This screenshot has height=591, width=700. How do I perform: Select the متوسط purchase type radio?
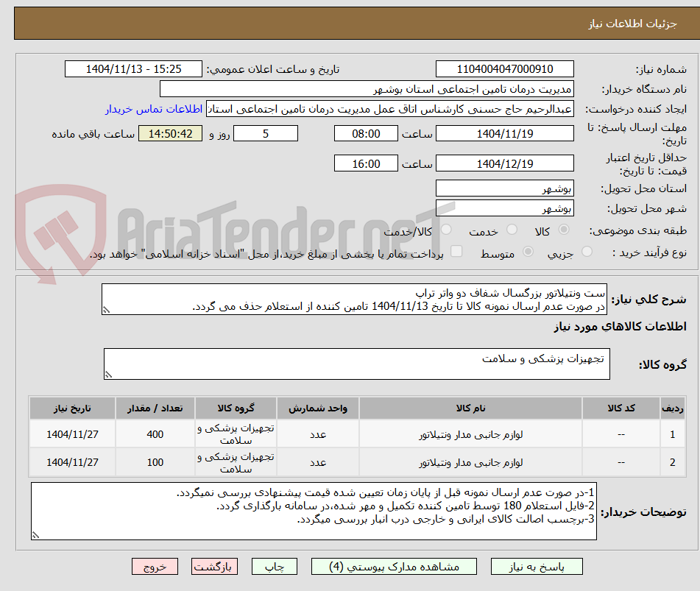(x=528, y=251)
